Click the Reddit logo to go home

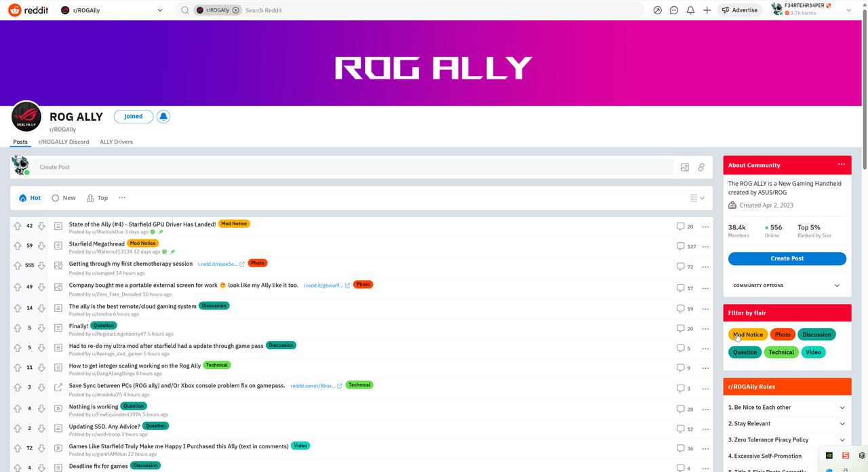tap(28, 10)
